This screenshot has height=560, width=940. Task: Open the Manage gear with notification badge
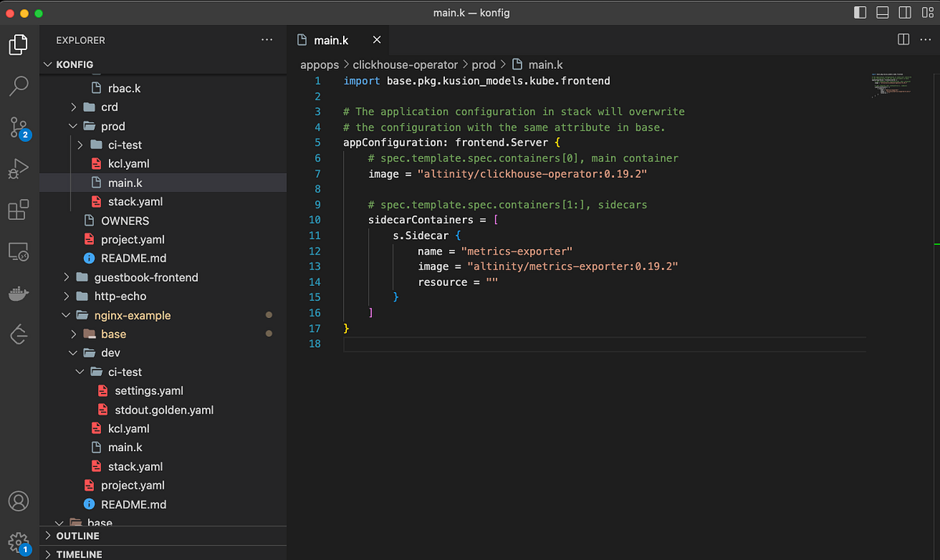17,541
